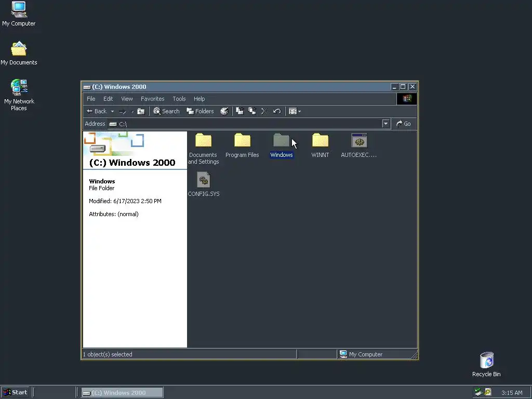Open the History toolbar icon
This screenshot has width=532, height=399.
pyautogui.click(x=224, y=111)
